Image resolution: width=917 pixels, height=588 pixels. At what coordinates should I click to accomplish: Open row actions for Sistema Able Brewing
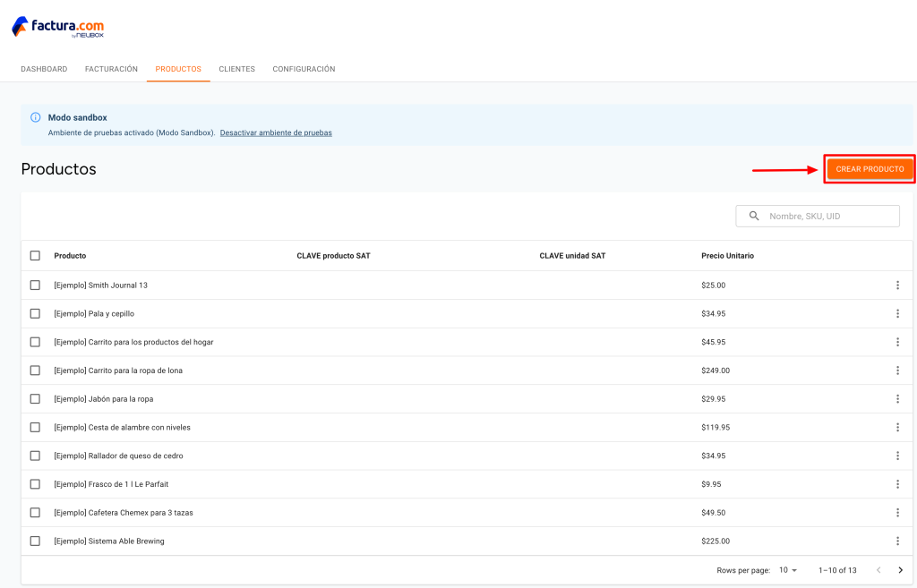point(897,541)
